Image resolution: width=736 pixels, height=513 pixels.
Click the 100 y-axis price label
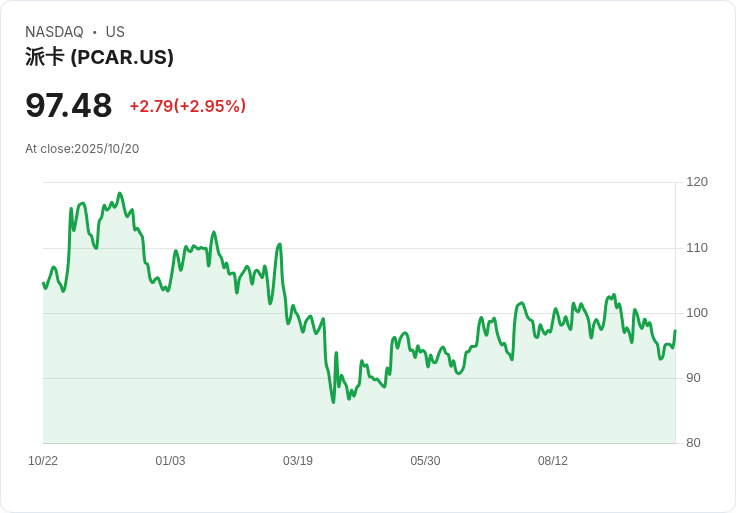tap(697, 313)
